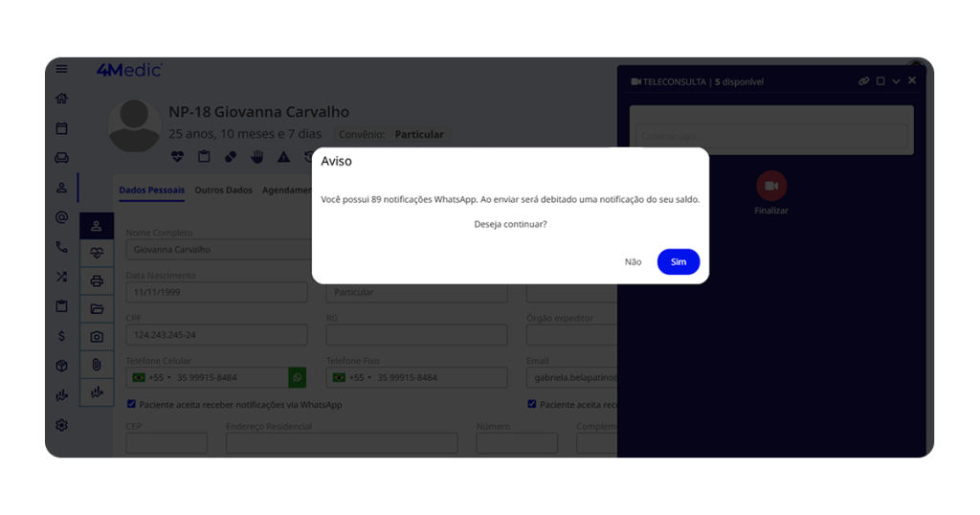Select the Dados Pessoais tab
The width and height of the screenshot is (980, 515).
[151, 190]
